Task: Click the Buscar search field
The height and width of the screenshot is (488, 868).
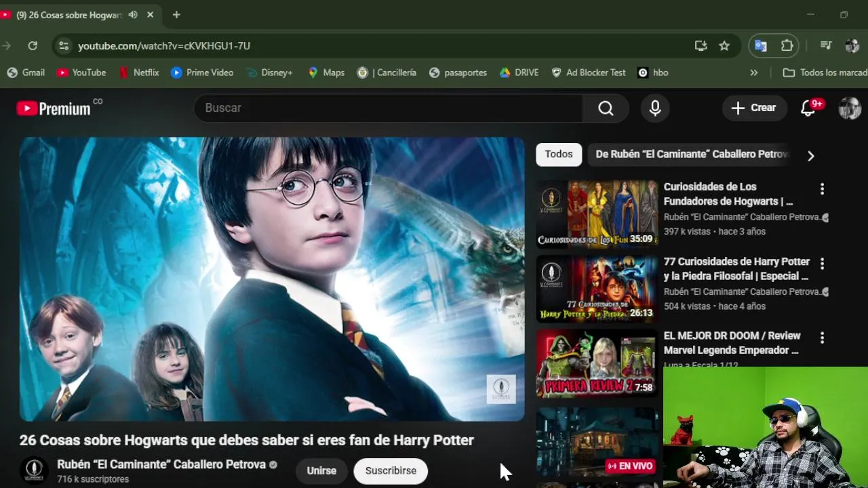Action: (x=388, y=108)
